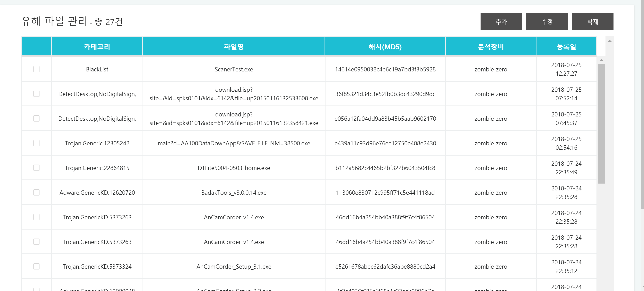Viewport: 644px width, 291px height.
Task: Click date 2018-07-25 07:52:14
Action: (566, 94)
